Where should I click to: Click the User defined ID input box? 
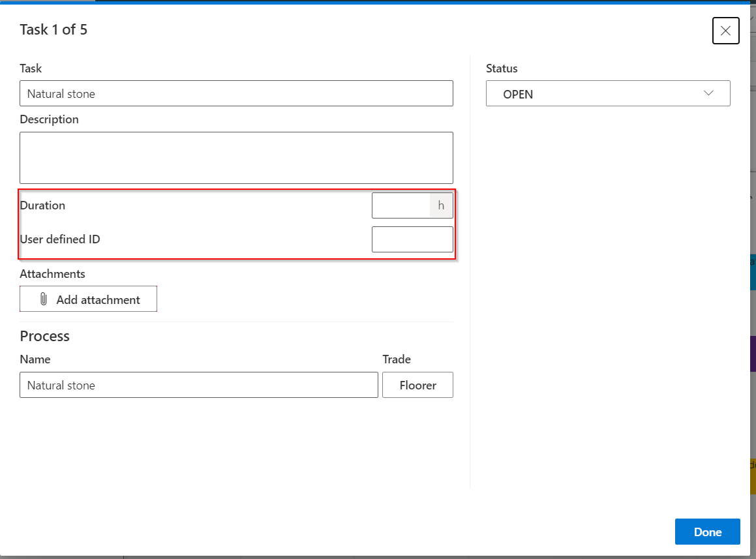(412, 239)
